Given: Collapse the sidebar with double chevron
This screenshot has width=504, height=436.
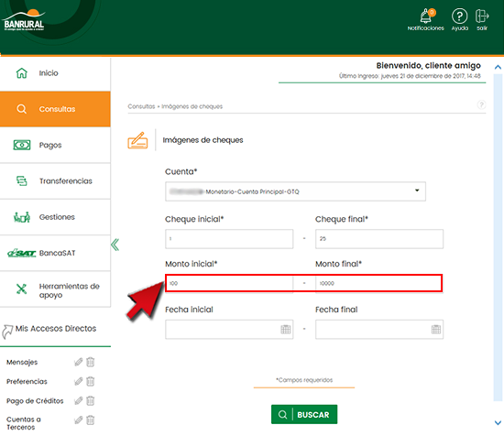Looking at the screenshot, I should (x=115, y=245).
